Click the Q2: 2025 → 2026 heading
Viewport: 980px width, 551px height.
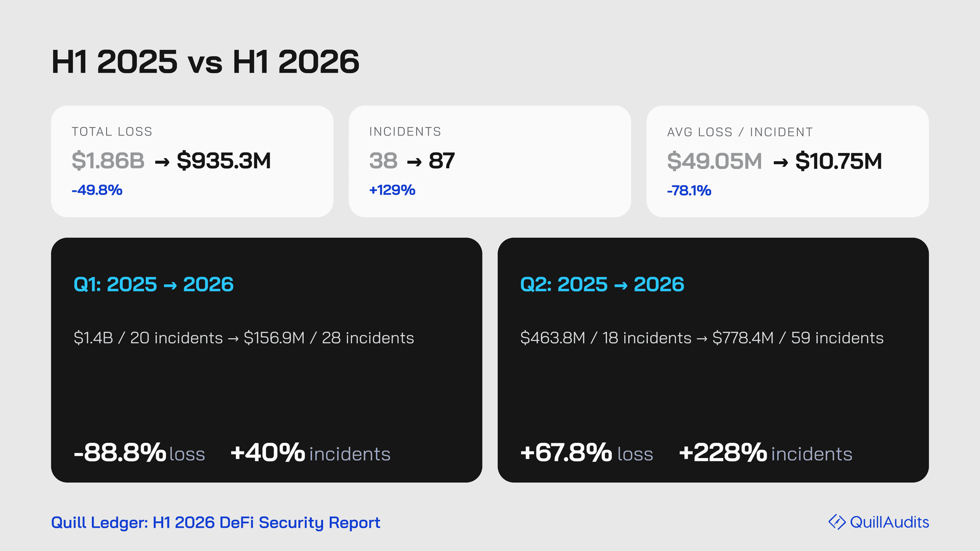(602, 284)
